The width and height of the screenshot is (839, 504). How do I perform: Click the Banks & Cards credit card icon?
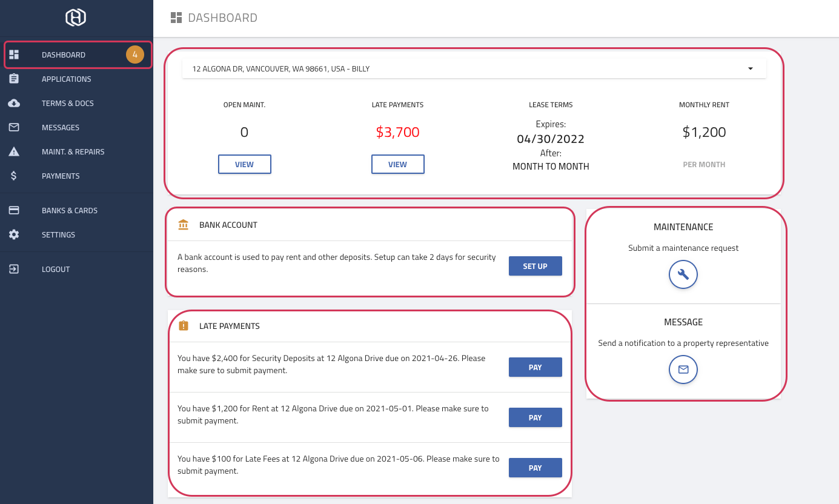pyautogui.click(x=14, y=210)
